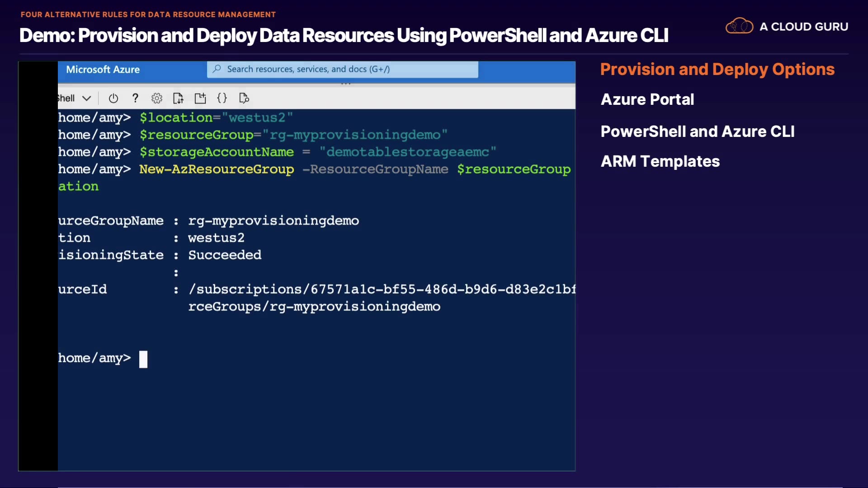Click the upload/download files icon
868x488 pixels.
click(178, 98)
